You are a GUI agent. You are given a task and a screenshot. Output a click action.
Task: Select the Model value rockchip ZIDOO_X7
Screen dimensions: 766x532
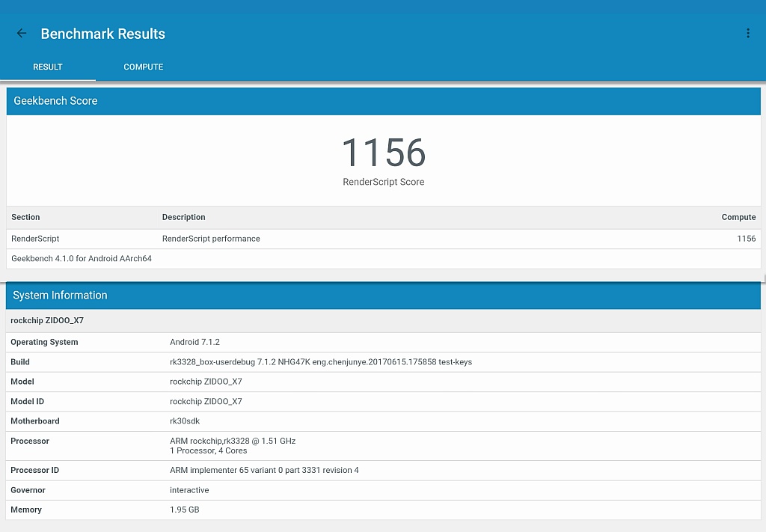pos(206,382)
